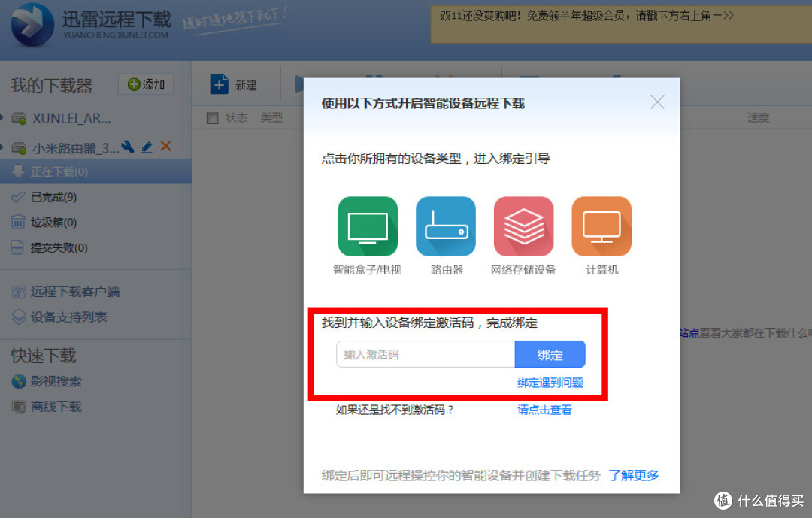
Task: Open the 绑定遇到问题 help link
Action: (550, 383)
